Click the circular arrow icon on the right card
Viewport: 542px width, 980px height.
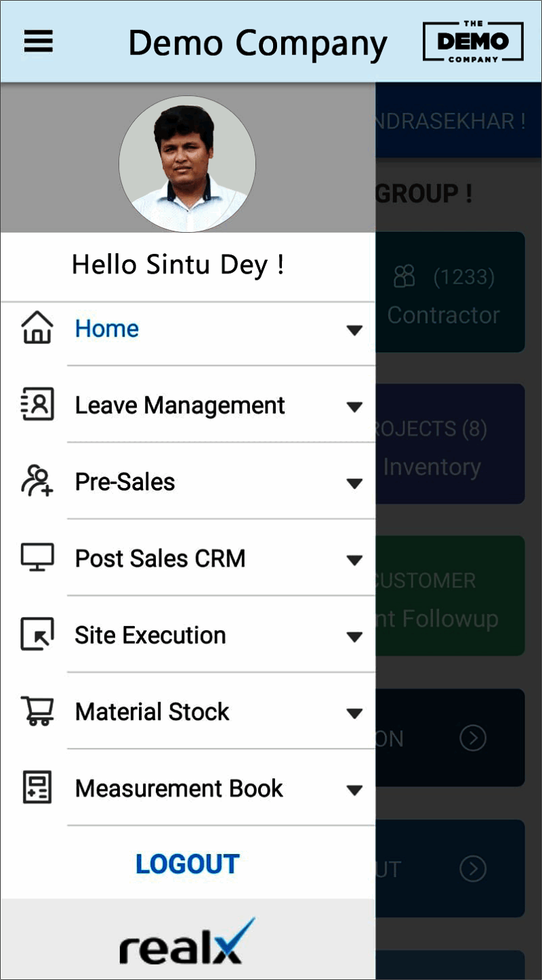click(473, 738)
